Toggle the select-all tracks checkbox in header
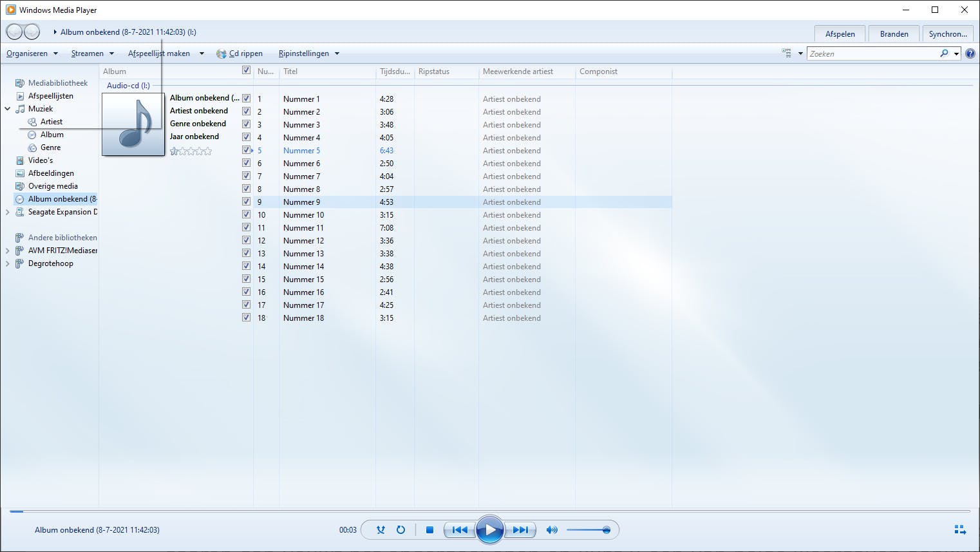Viewport: 980px width, 552px height. coord(246,70)
